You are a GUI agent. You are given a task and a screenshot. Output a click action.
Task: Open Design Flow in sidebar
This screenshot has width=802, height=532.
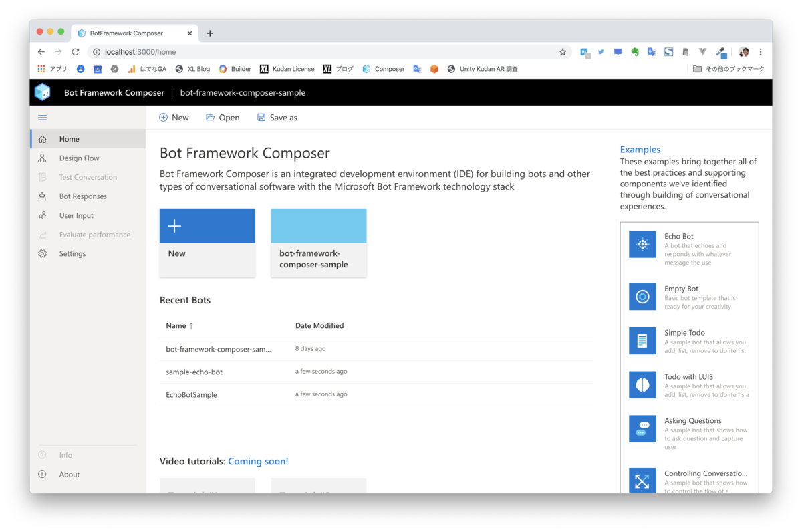pyautogui.click(x=88, y=158)
